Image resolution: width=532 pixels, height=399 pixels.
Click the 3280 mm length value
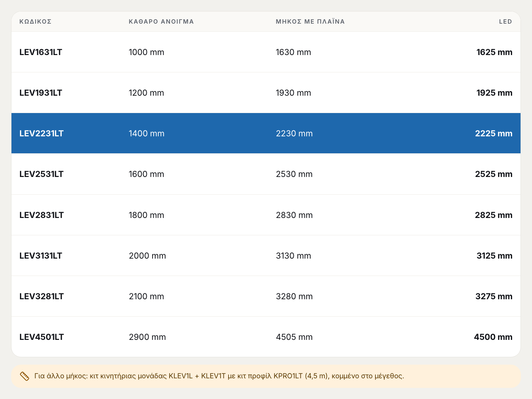coord(294,296)
